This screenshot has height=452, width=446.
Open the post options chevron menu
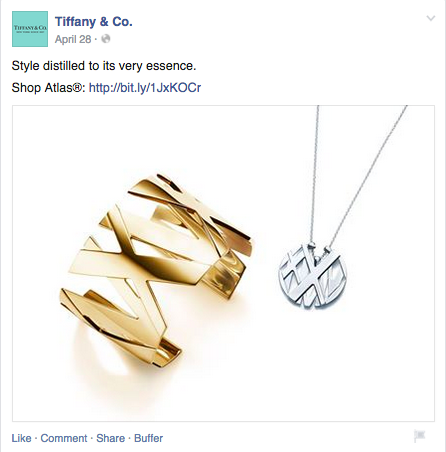(431, 18)
